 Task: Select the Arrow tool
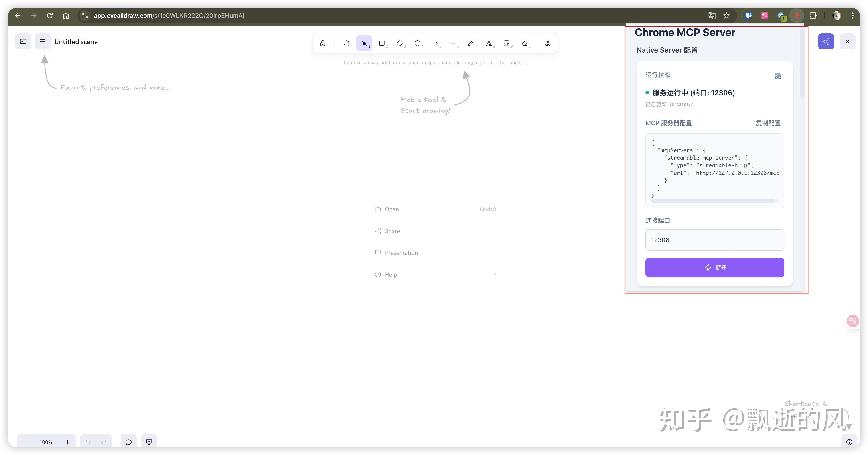point(435,43)
